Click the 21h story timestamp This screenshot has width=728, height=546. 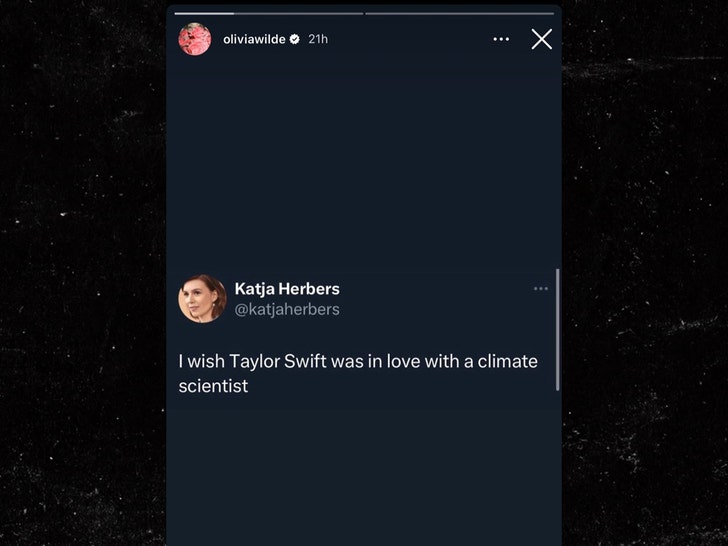point(318,39)
